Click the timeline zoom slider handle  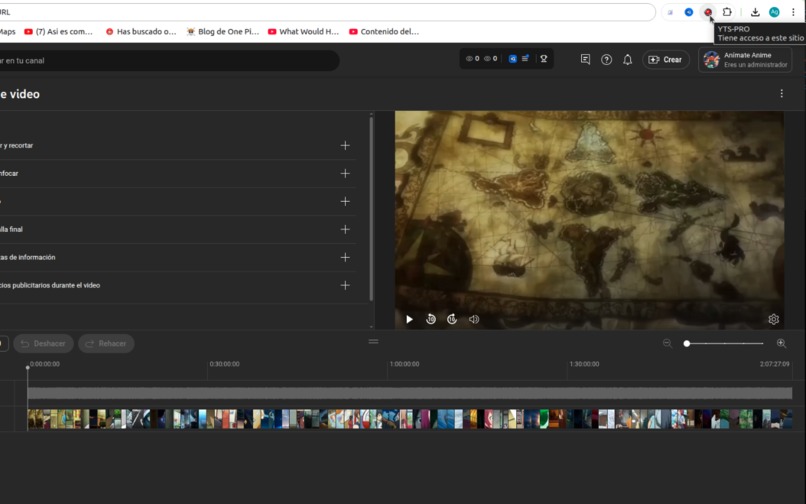pyautogui.click(x=687, y=344)
